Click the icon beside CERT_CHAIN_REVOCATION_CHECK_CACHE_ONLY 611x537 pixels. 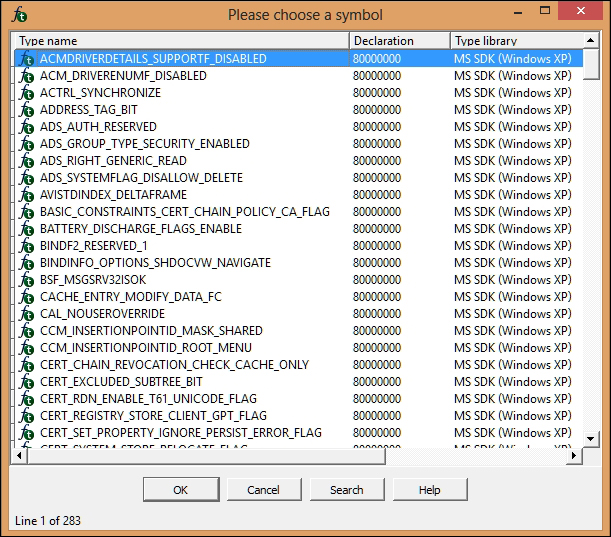(x=27, y=365)
